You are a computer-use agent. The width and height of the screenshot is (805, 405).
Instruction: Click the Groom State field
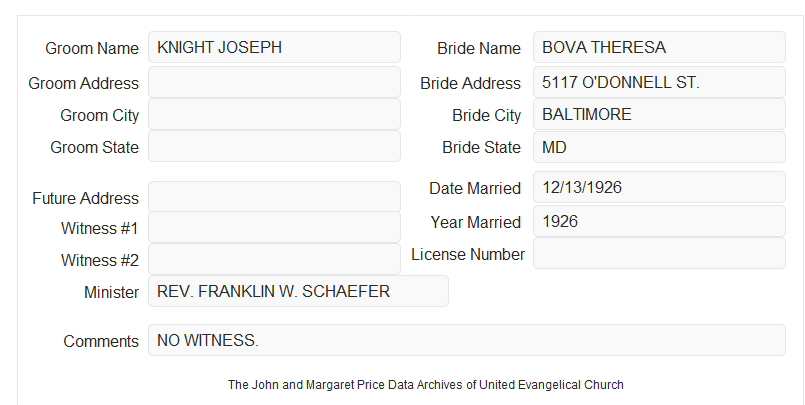tap(274, 146)
